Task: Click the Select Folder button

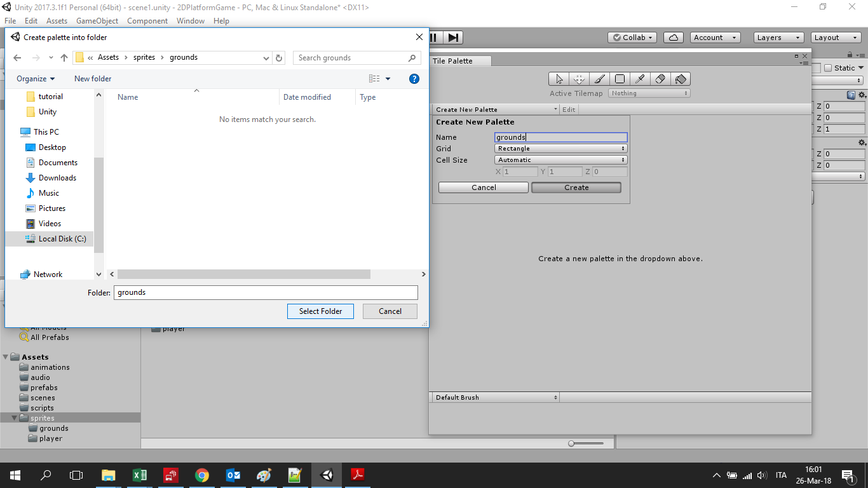Action: point(320,311)
